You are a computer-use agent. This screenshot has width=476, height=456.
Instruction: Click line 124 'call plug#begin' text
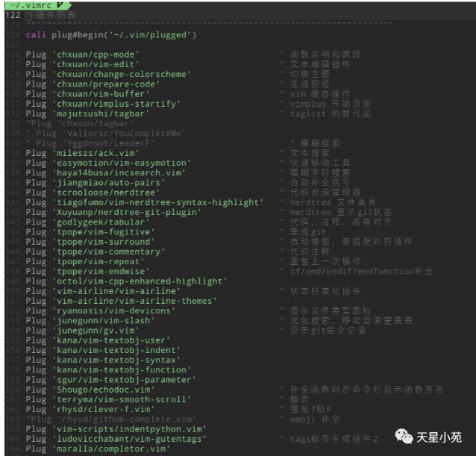click(x=111, y=35)
